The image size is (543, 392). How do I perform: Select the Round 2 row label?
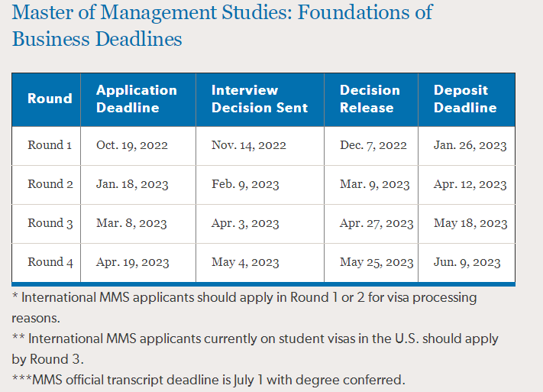[50, 184]
